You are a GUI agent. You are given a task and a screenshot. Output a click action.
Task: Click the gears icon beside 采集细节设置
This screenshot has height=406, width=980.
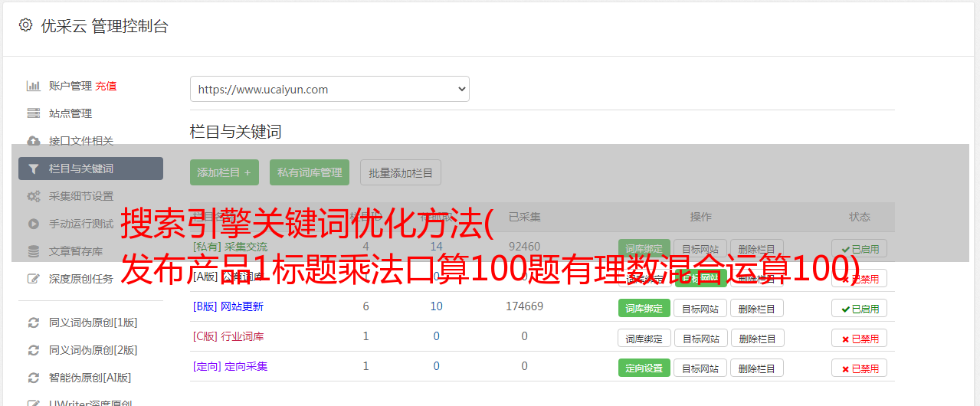pos(34,196)
